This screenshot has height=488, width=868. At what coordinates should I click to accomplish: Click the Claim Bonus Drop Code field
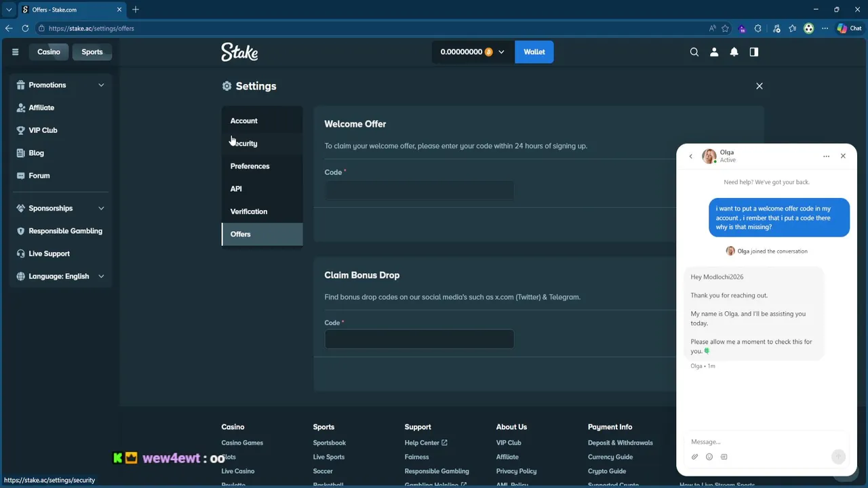pos(419,339)
